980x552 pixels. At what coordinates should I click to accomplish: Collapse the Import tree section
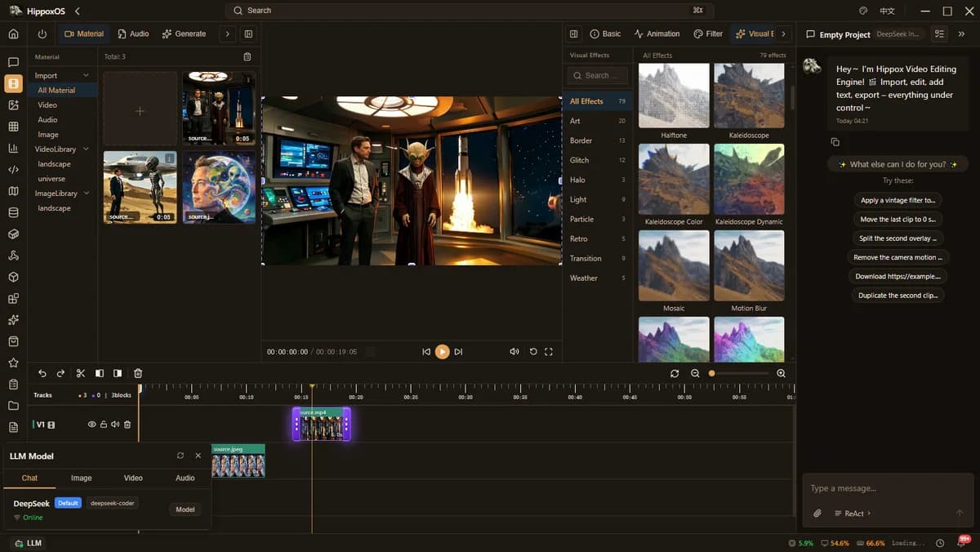pyautogui.click(x=86, y=75)
